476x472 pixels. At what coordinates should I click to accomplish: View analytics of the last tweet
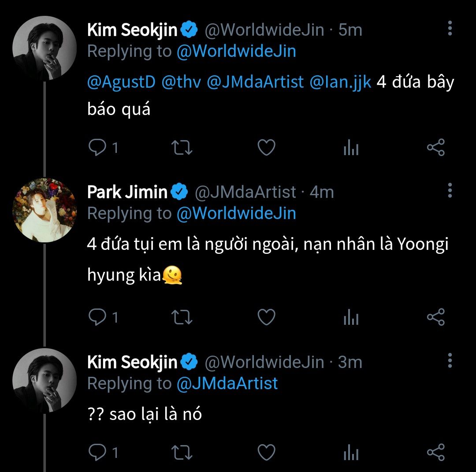351,453
